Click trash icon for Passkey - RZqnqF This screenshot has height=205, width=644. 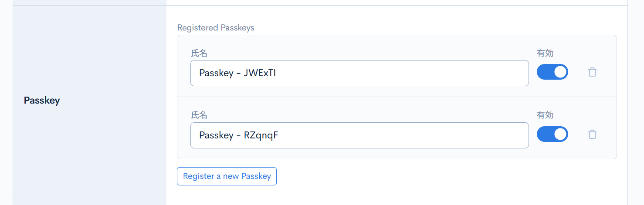pyautogui.click(x=592, y=134)
